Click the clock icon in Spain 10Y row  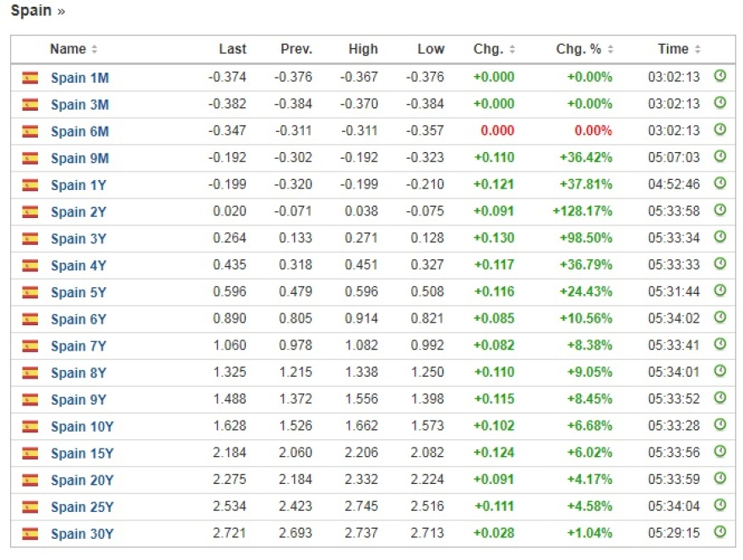pyautogui.click(x=720, y=425)
